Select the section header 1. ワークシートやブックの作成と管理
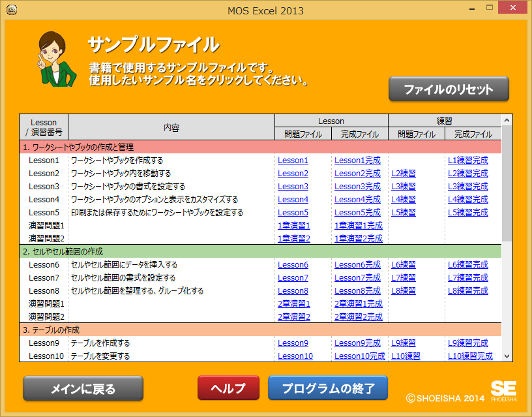This screenshot has width=532, height=417. coord(260,147)
